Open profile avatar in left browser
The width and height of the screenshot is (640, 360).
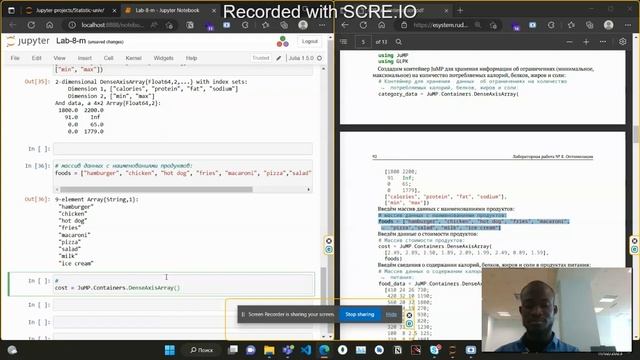(x=303, y=25)
